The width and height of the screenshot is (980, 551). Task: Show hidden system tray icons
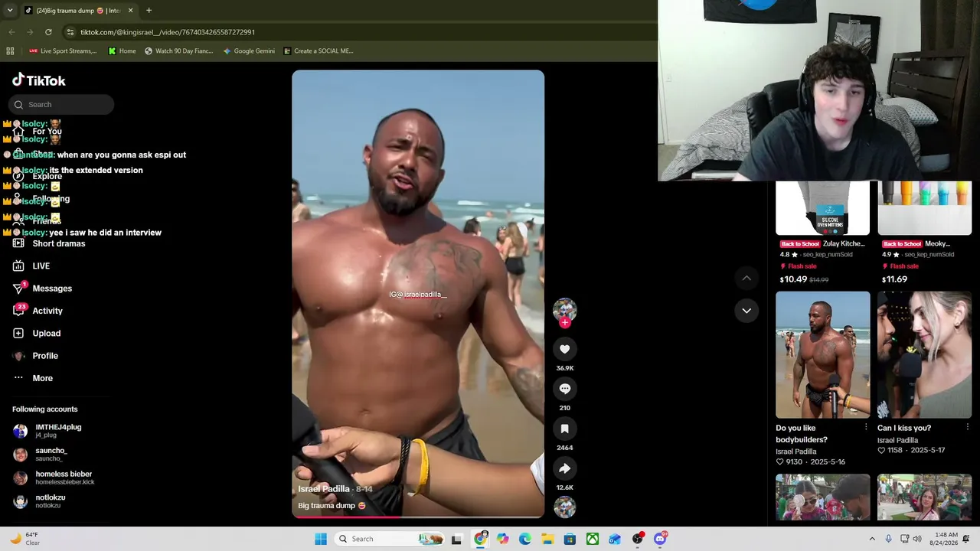[872, 539]
